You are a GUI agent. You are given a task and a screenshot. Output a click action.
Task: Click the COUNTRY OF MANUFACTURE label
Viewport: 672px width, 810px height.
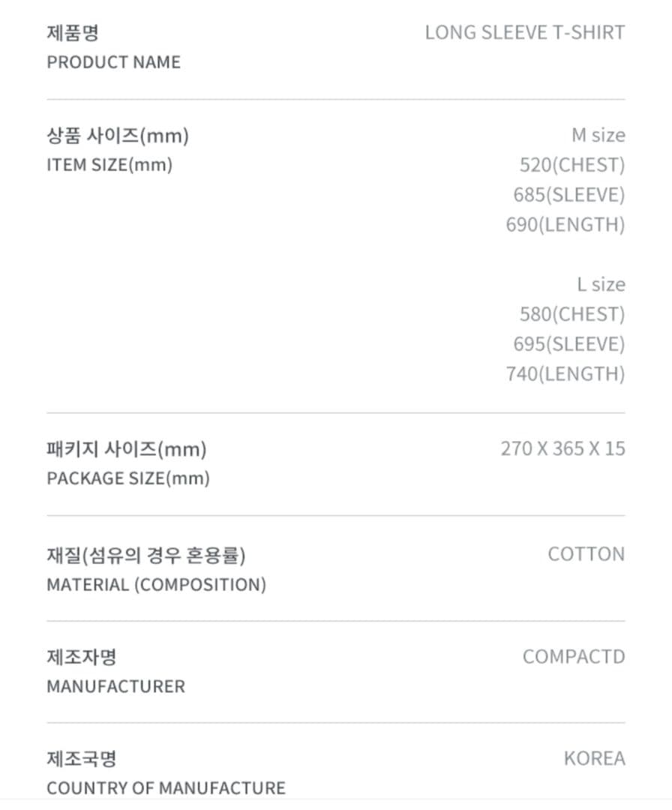[x=166, y=788]
